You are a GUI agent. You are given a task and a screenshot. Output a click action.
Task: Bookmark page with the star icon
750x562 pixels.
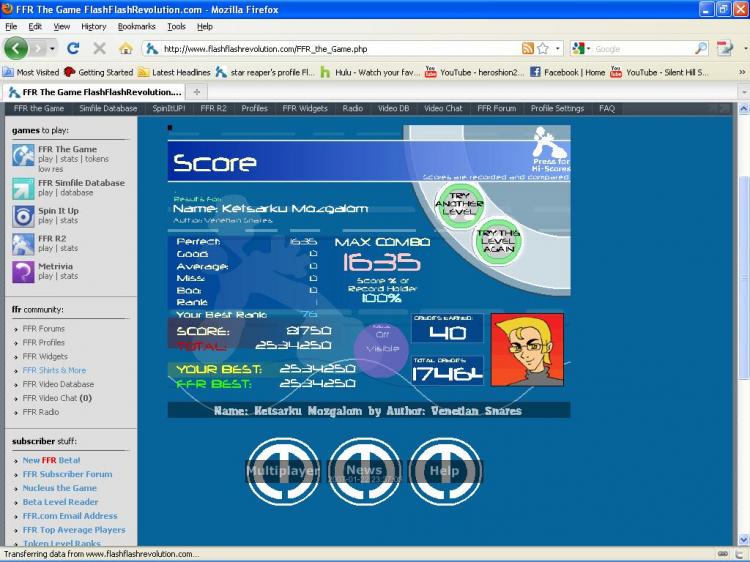[543, 48]
